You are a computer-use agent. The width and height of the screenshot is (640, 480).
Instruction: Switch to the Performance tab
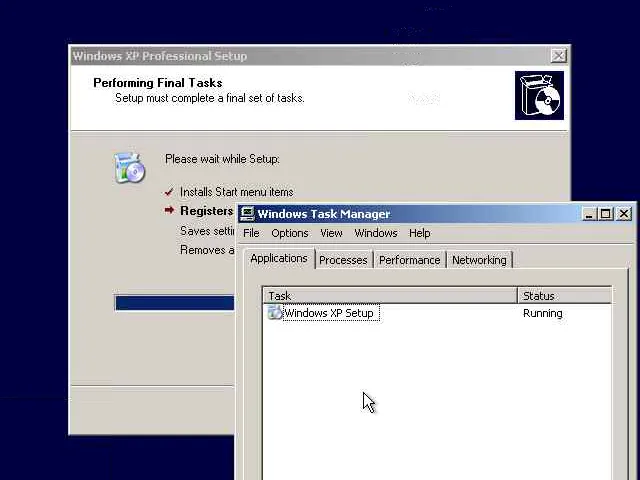[x=409, y=260]
